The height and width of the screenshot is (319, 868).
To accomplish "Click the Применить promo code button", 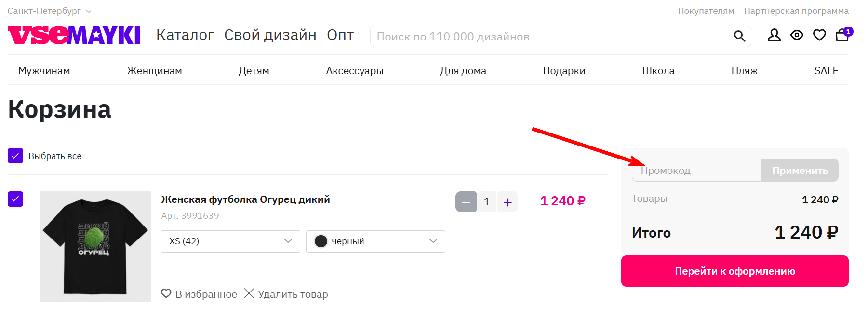I will [800, 170].
